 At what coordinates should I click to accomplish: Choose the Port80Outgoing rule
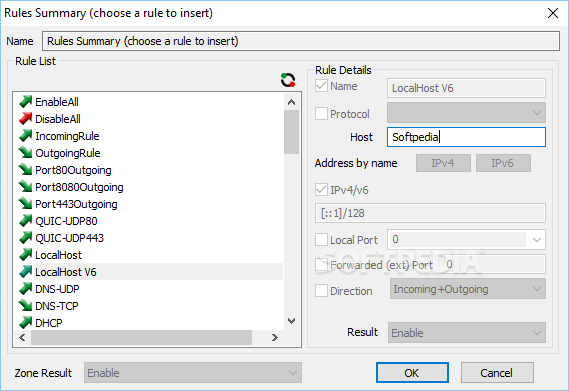pyautogui.click(x=73, y=170)
